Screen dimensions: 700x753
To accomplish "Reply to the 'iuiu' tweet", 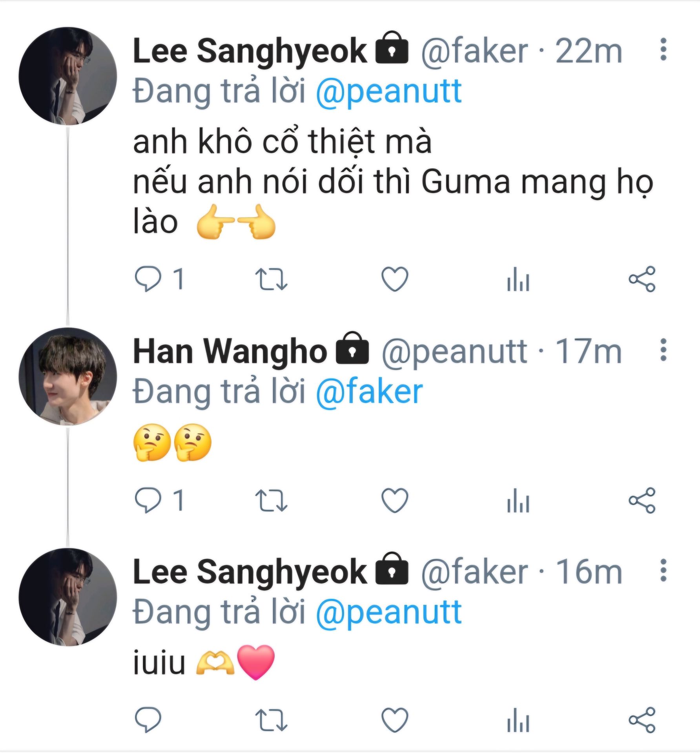I will coord(148,720).
